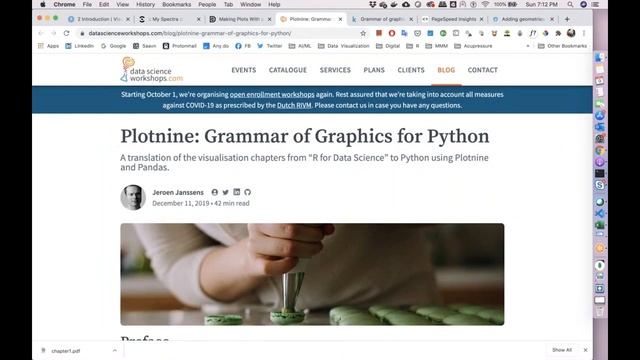Close the PageSpeed Insights tab
640x360 pixels.
tap(481, 19)
